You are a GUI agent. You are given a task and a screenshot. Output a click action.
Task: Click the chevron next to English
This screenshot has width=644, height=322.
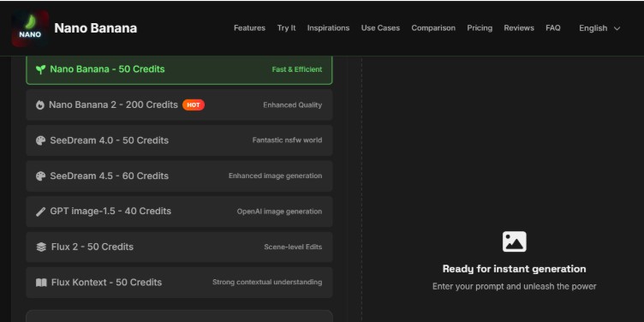coord(617,28)
